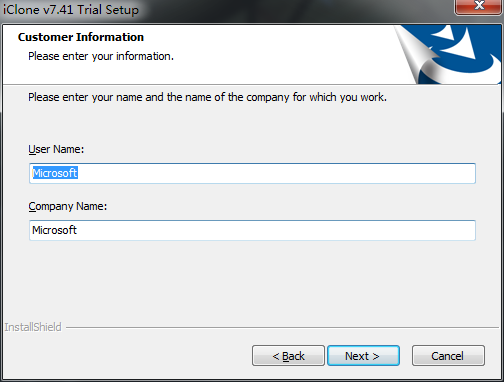This screenshot has height=382, width=504.
Task: Click the highlighted Microsoft text in User Name
Action: (55, 173)
